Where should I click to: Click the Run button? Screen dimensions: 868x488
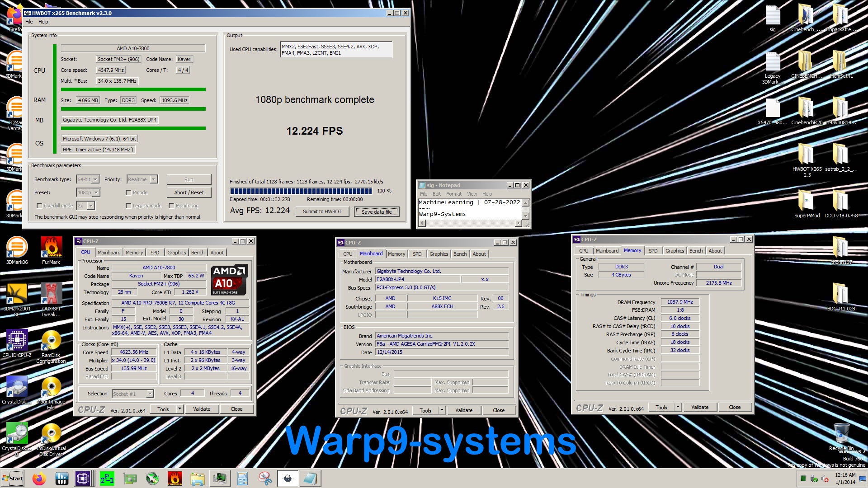(x=189, y=179)
